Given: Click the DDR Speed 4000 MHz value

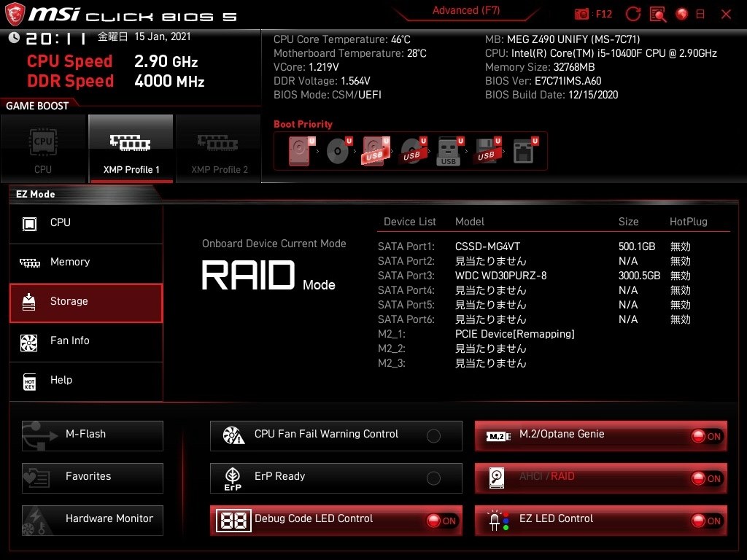Looking at the screenshot, I should point(169,81).
